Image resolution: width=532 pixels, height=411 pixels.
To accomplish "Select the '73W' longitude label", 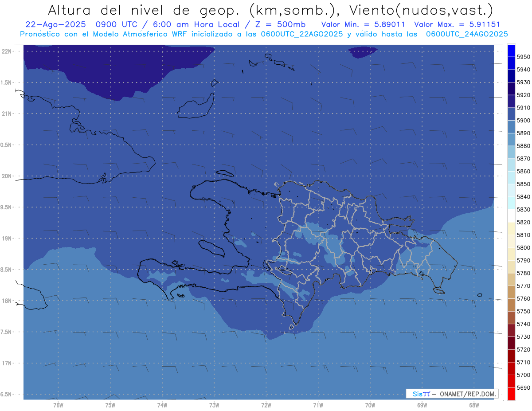I will click(214, 405).
